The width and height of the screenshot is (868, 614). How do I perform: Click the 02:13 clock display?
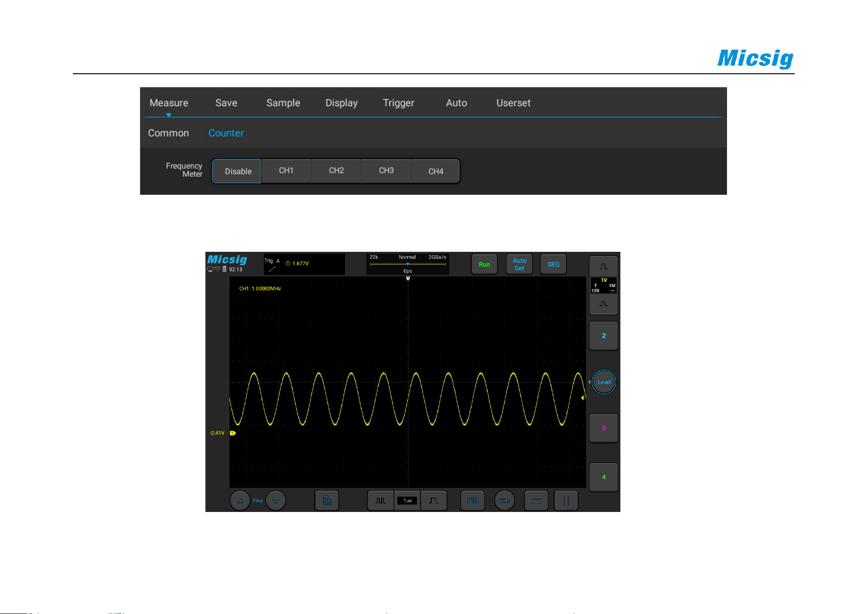[236, 269]
